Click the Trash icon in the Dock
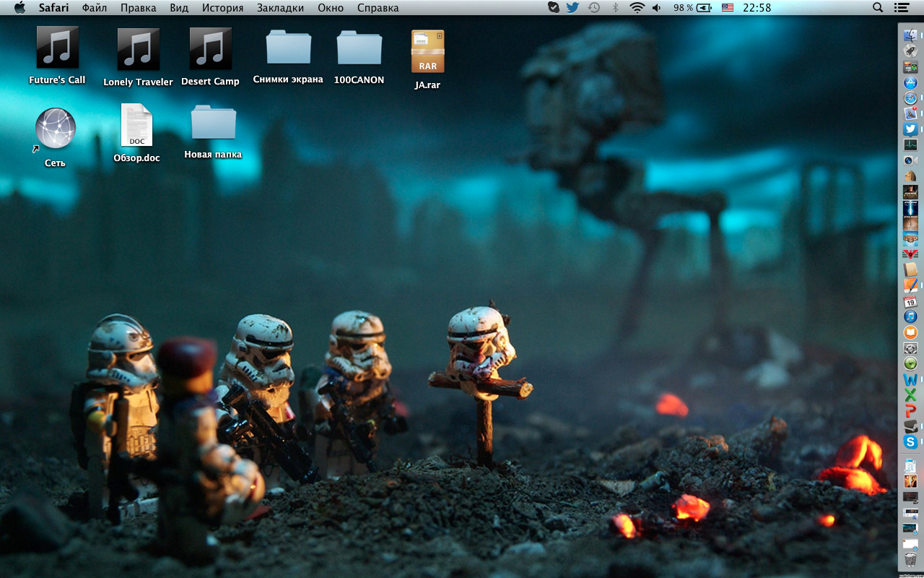The width and height of the screenshot is (924, 578). tap(910, 559)
